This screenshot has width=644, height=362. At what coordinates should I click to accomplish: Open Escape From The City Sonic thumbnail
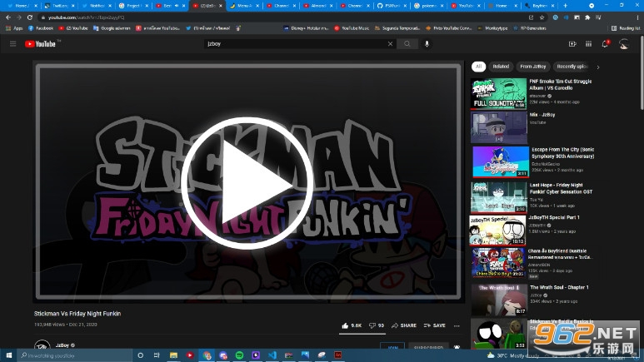[x=501, y=161]
